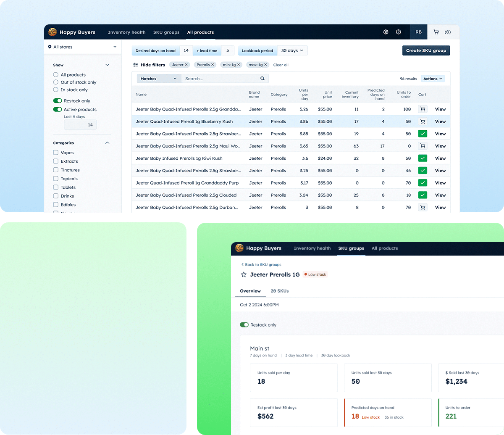Add Granddaddy 2.5g row with 100 units to cart
The height and width of the screenshot is (435, 504).
[423, 109]
